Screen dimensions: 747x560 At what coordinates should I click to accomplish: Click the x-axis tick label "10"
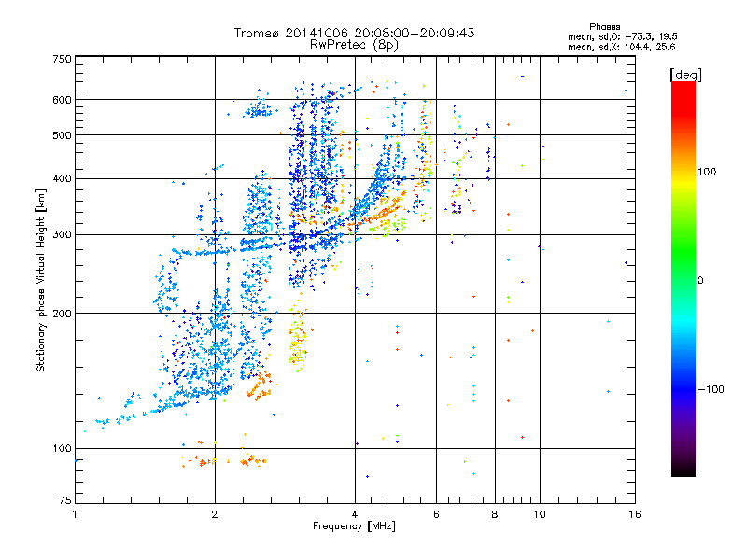[540, 514]
